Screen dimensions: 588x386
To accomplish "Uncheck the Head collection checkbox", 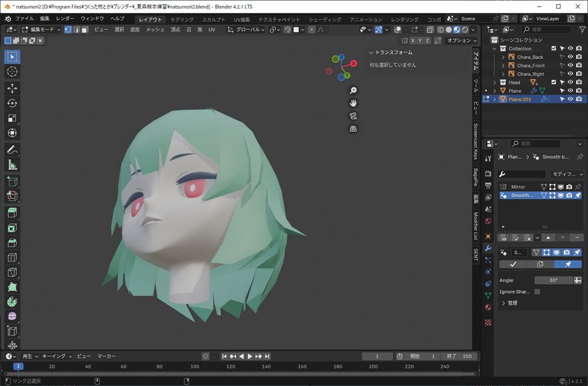I will [x=553, y=82].
